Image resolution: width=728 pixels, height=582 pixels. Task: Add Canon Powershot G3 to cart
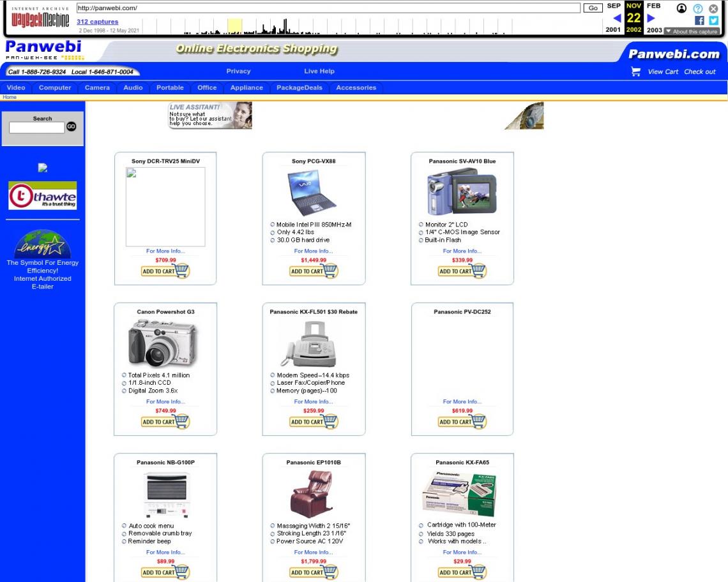[165, 422]
